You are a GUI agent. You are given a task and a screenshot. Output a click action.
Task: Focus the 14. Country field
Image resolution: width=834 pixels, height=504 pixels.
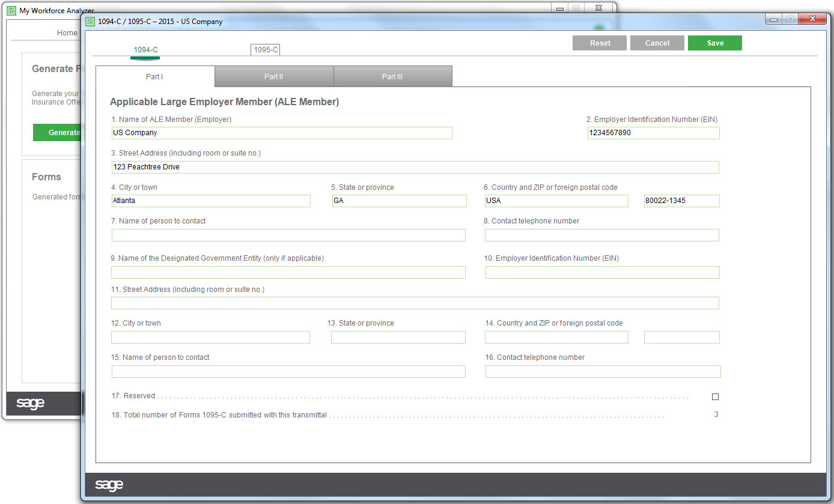556,337
